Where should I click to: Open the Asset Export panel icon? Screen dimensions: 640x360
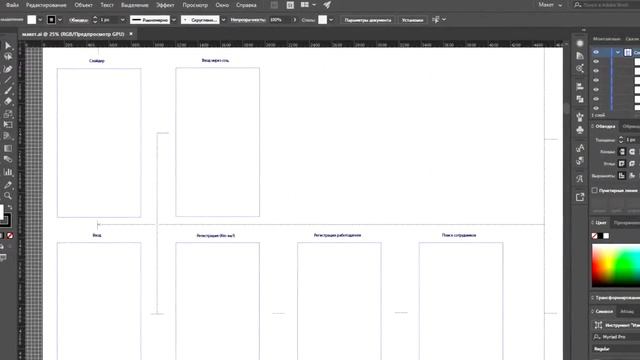click(x=580, y=197)
